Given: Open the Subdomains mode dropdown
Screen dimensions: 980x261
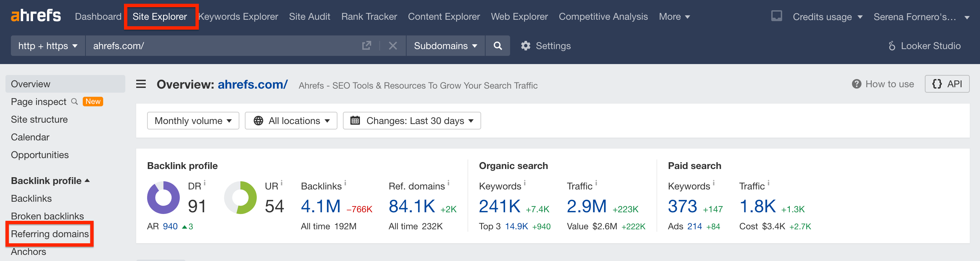Looking at the screenshot, I should tap(445, 46).
